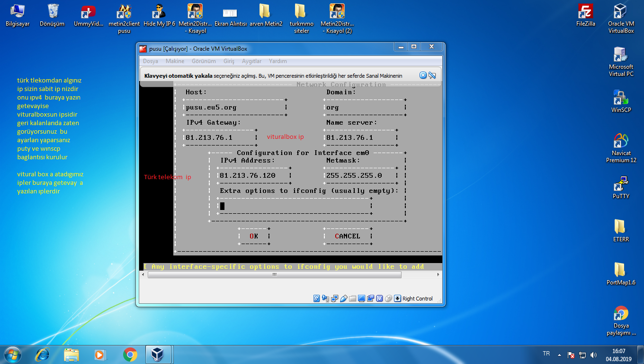This screenshot has height=364, width=644.
Task: Open Internet Explorer from the taskbar
Action: tap(43, 355)
